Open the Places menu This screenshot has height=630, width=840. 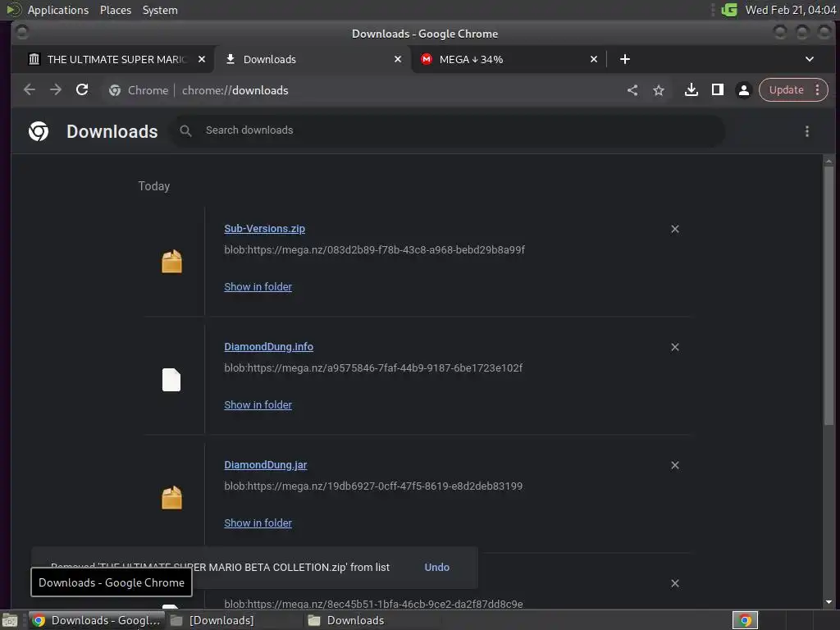[x=115, y=10]
